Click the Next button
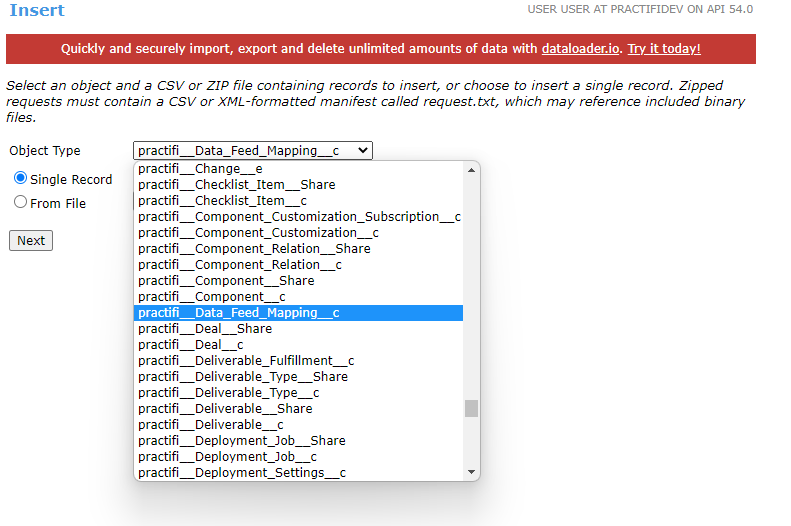 tap(31, 241)
